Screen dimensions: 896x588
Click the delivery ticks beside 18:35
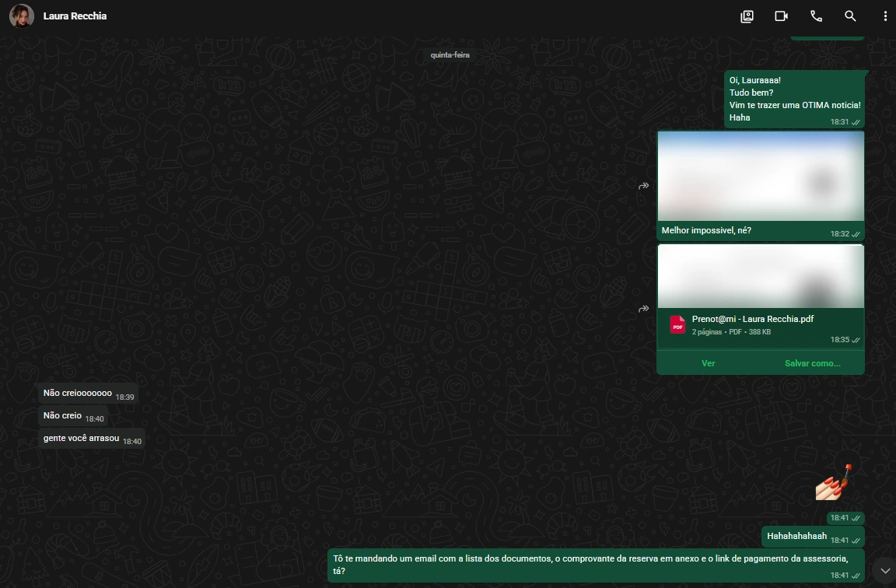click(856, 340)
